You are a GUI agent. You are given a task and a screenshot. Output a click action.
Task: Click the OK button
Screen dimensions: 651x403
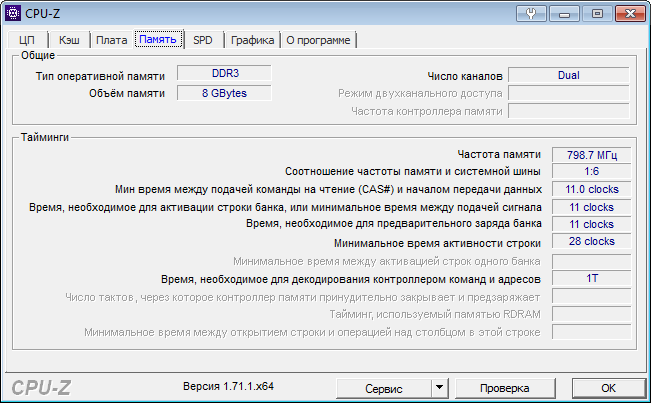point(608,388)
